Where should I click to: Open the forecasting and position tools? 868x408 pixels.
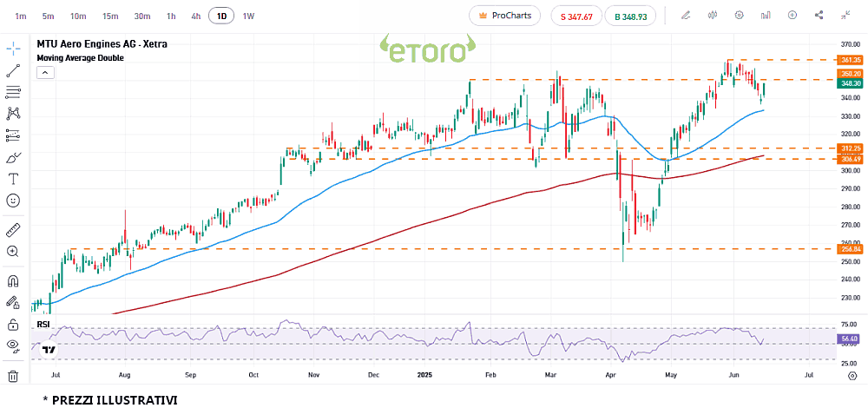(x=13, y=135)
